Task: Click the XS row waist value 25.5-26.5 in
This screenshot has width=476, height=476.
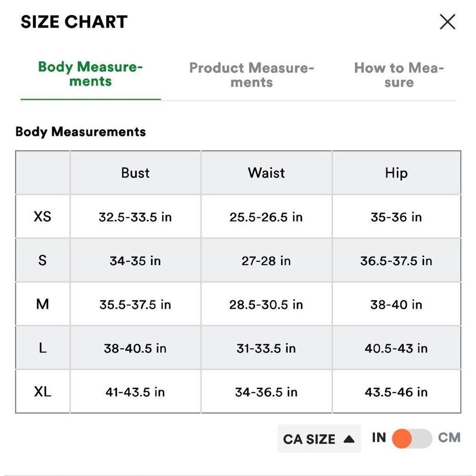Action: [266, 217]
